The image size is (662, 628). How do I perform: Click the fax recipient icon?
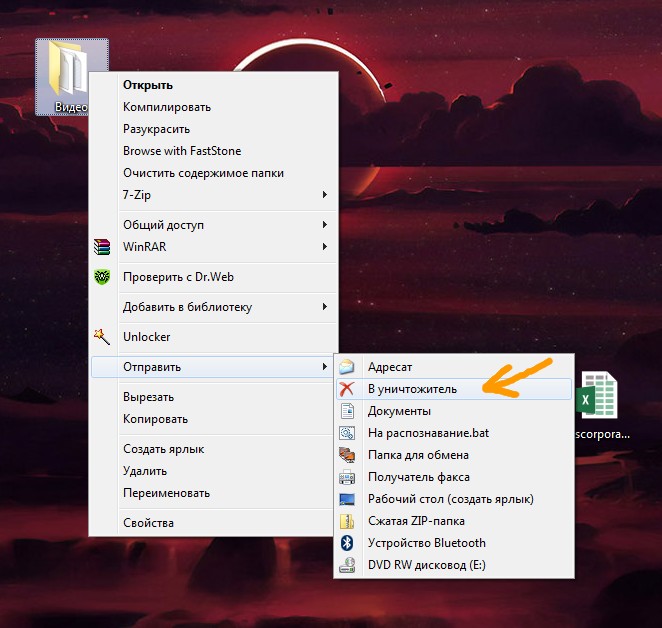coord(347,477)
